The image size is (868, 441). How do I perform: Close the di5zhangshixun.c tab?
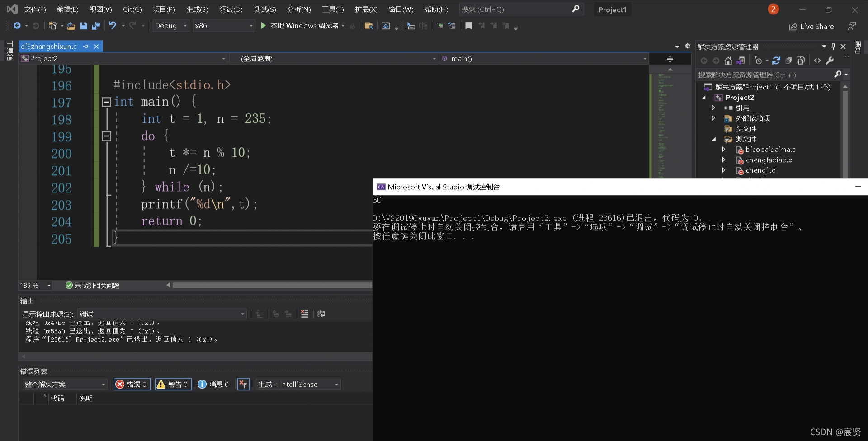96,47
